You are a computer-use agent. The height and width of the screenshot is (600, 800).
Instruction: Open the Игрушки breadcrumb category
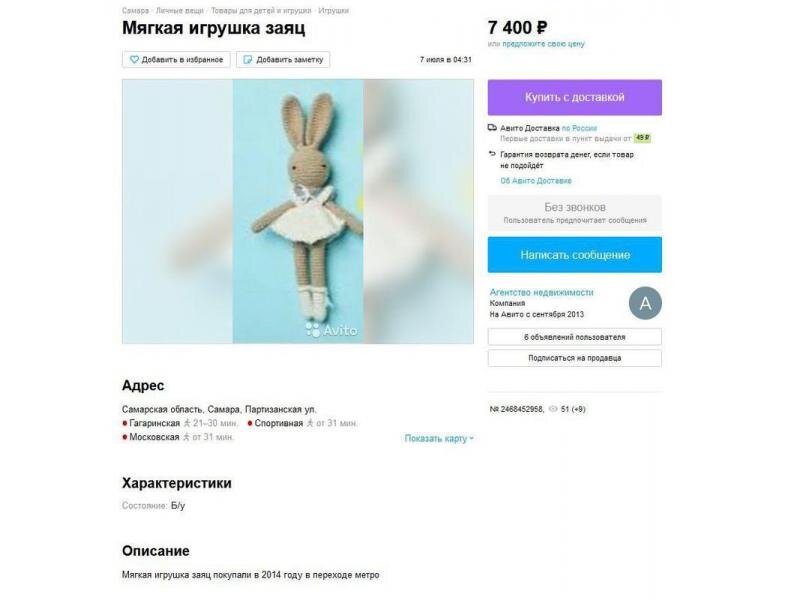pos(333,10)
